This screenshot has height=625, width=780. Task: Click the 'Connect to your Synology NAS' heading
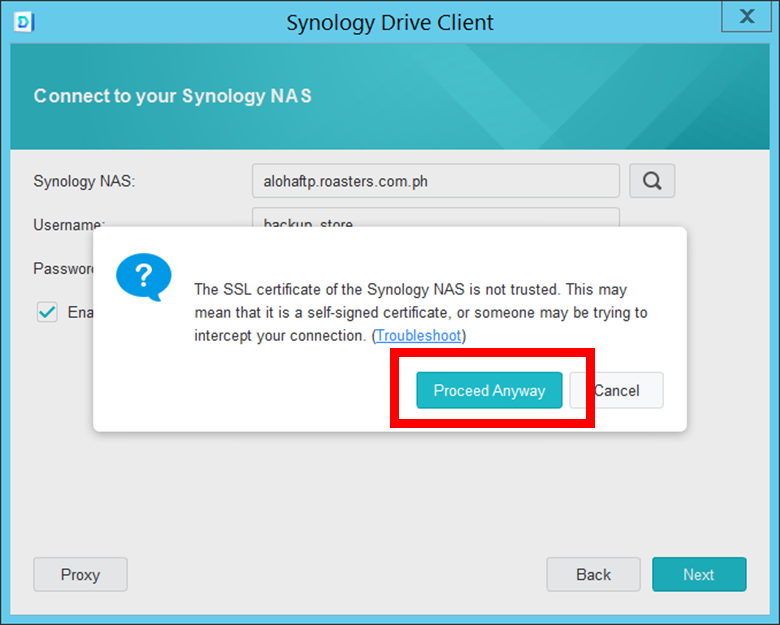pyautogui.click(x=173, y=96)
